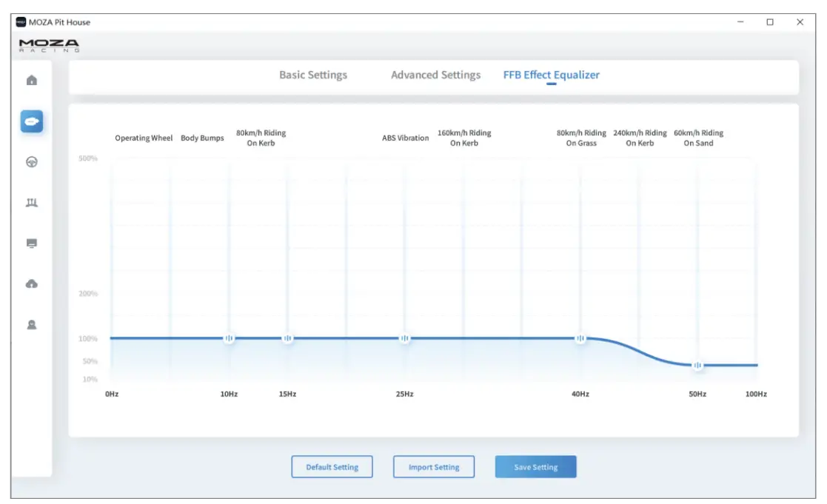
Task: Click the Import Setting button
Action: click(x=434, y=466)
